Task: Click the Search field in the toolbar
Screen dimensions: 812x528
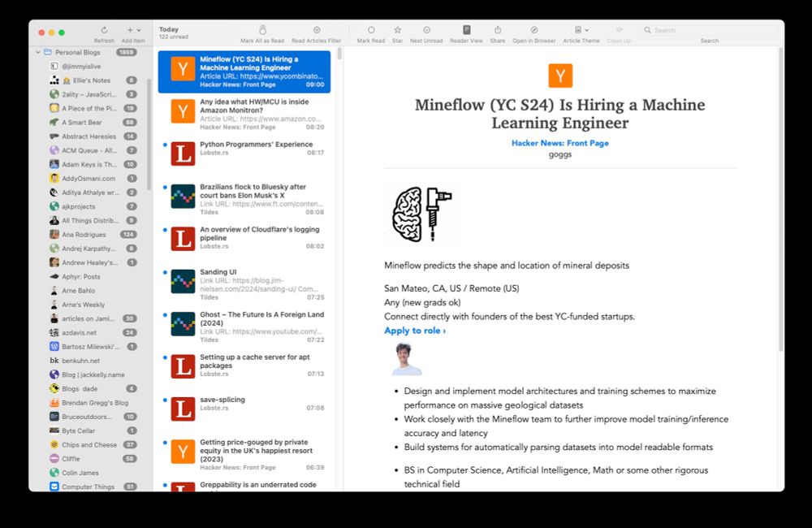Action: tap(710, 30)
